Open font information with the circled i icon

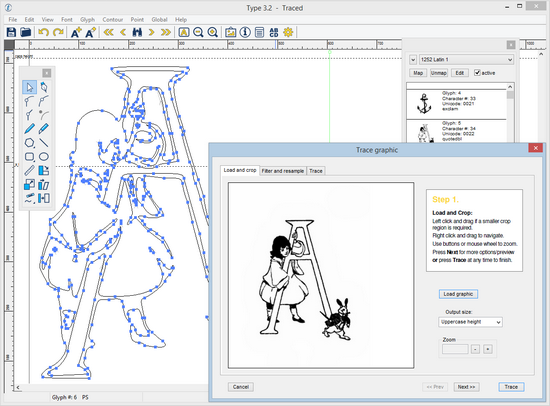(245, 32)
